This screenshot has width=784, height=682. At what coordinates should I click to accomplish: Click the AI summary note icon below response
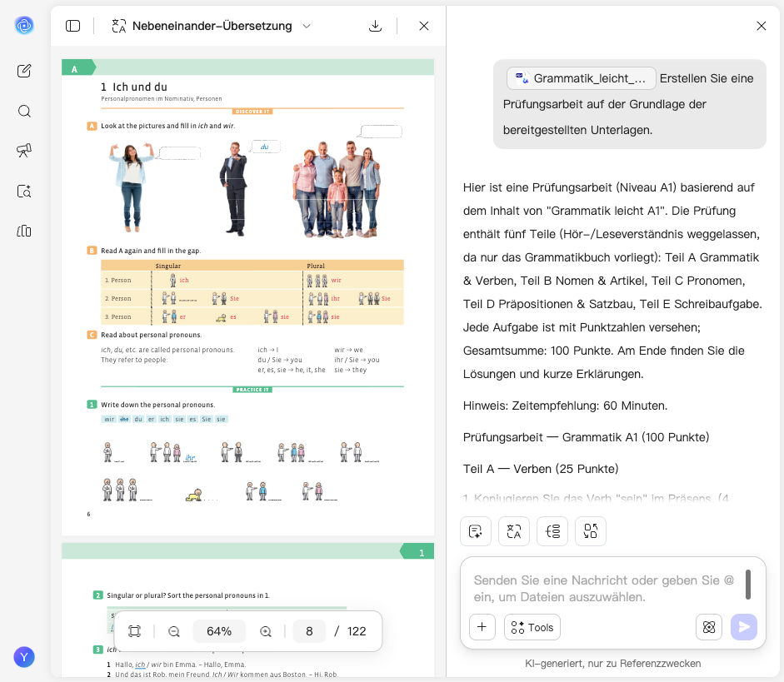(476, 531)
